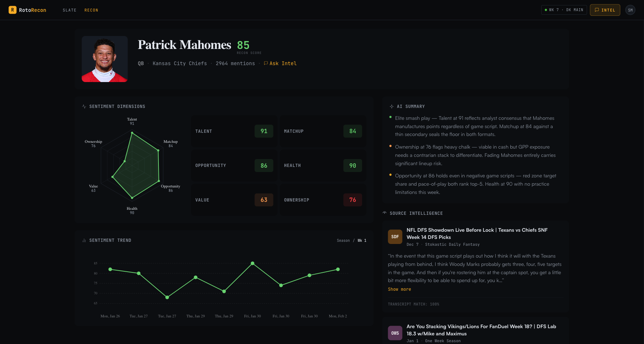The image size is (644, 344).
Task: Click the Source Intelligence signal icon
Action: [x=385, y=213]
